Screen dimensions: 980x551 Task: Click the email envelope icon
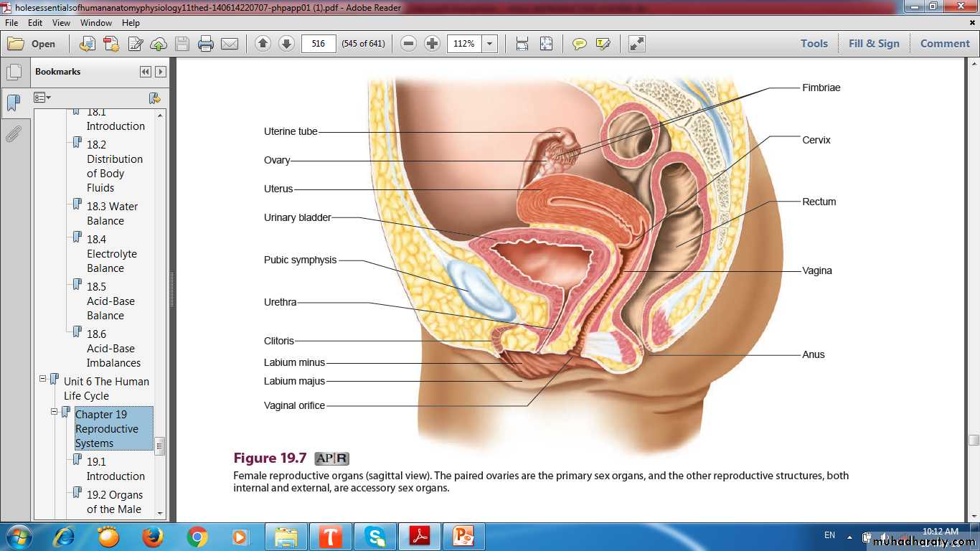pyautogui.click(x=230, y=44)
